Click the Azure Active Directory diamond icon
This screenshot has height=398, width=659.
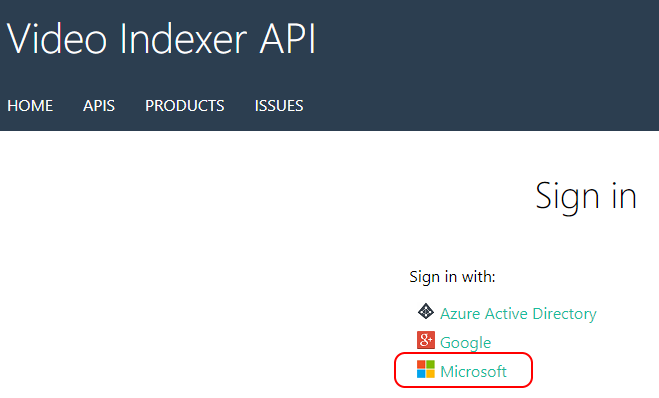(426, 311)
